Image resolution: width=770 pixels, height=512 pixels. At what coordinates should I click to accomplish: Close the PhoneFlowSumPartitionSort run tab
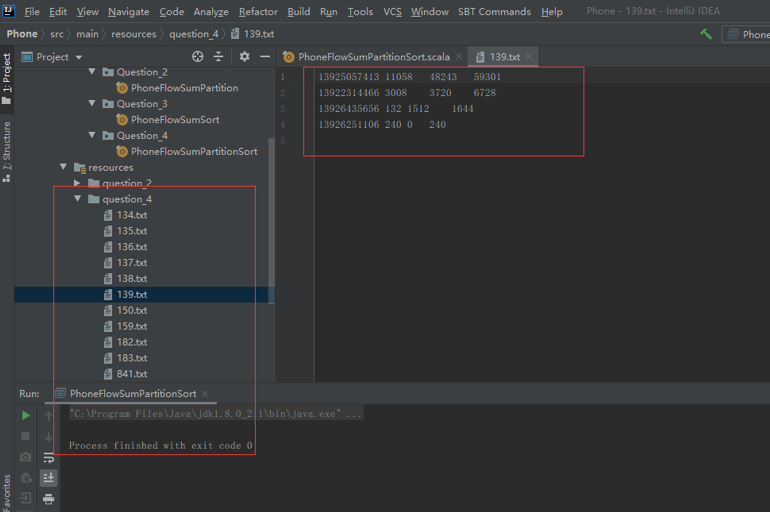pyautogui.click(x=205, y=394)
